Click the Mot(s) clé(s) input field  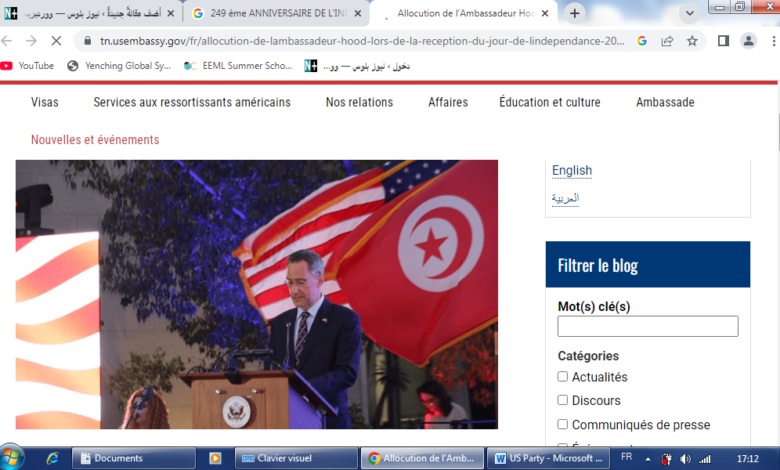tap(648, 326)
